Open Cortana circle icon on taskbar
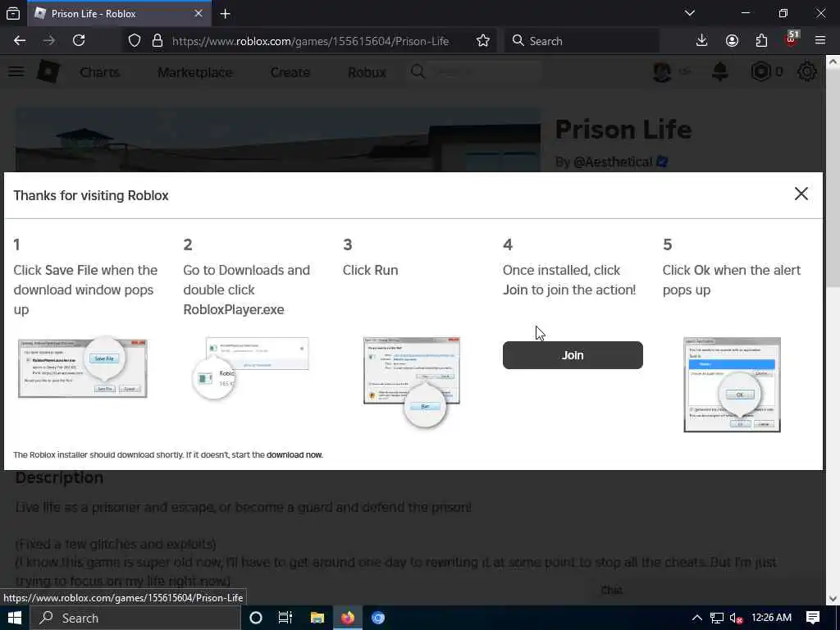 tap(256, 618)
